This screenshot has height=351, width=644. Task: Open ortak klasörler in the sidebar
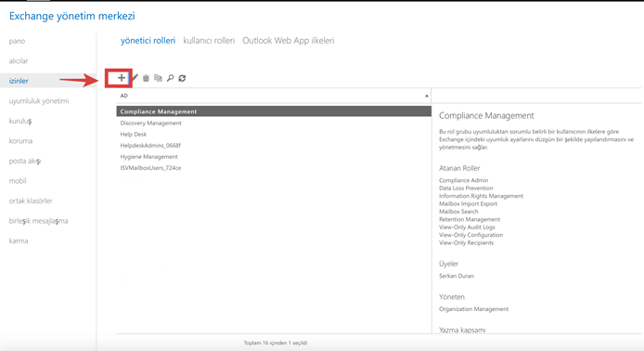pos(31,201)
